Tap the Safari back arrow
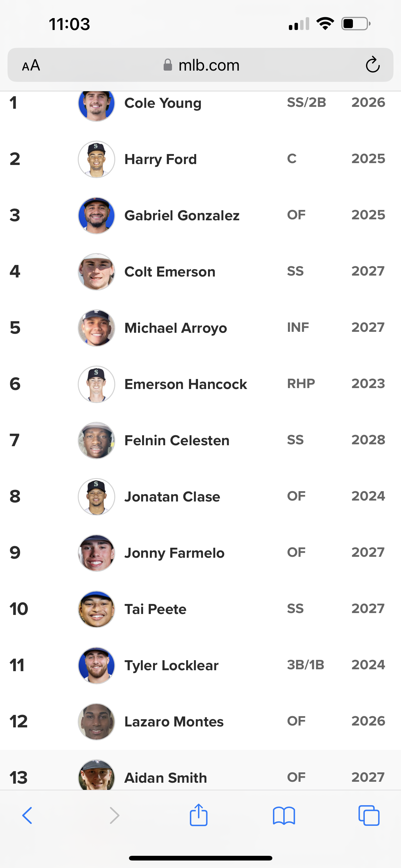The image size is (401, 868). tap(27, 816)
